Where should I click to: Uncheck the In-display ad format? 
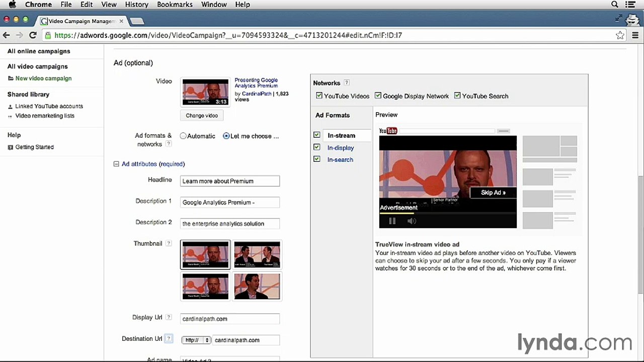316,147
